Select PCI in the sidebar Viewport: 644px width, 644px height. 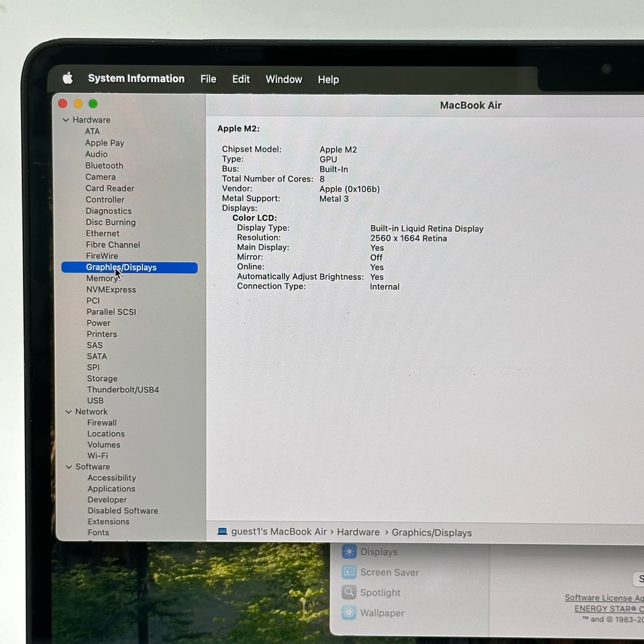(93, 301)
